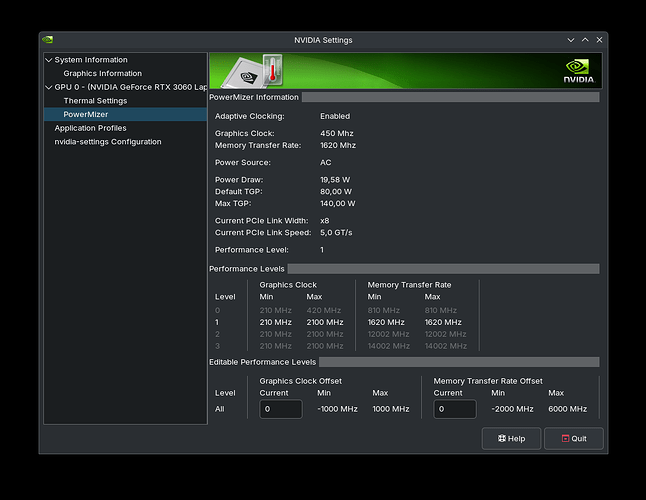Click the Power Draw 19,58 W value
646x500 pixels.
coord(335,180)
